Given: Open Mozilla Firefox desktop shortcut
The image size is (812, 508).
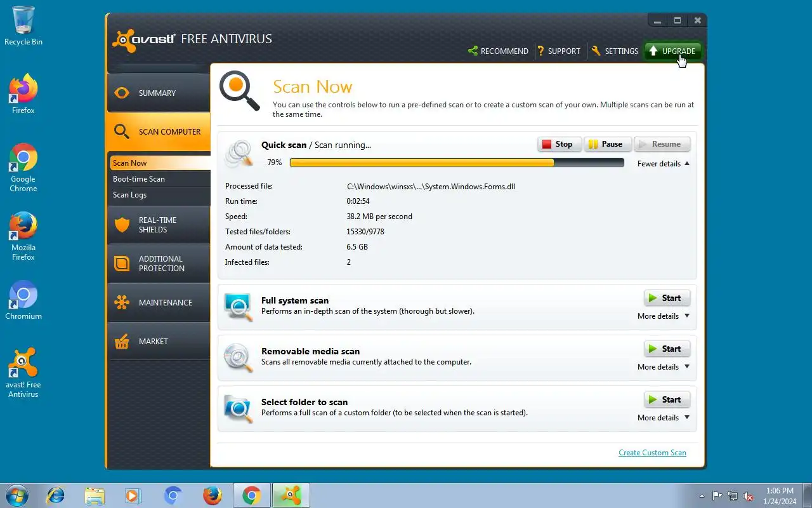Looking at the screenshot, I should click(23, 236).
